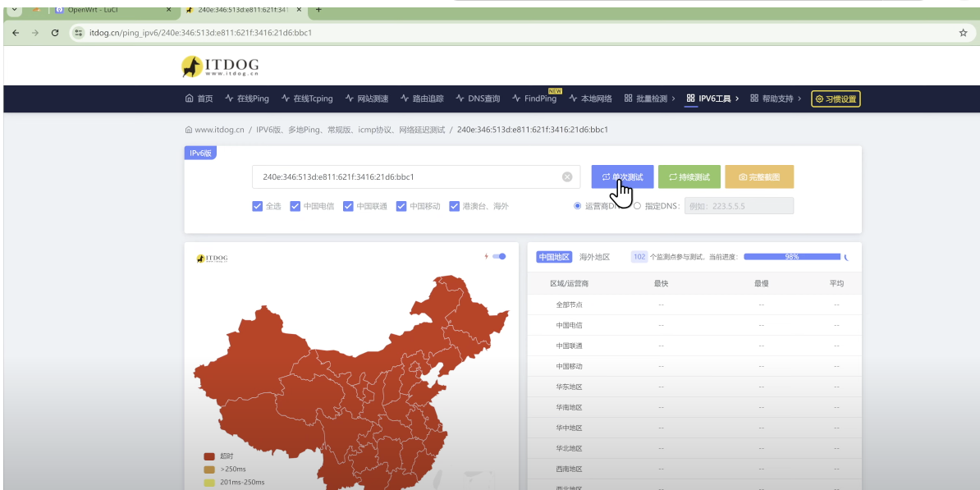The height and width of the screenshot is (490, 980).
Task: Click the ITDOG logo in the header
Action: [220, 66]
